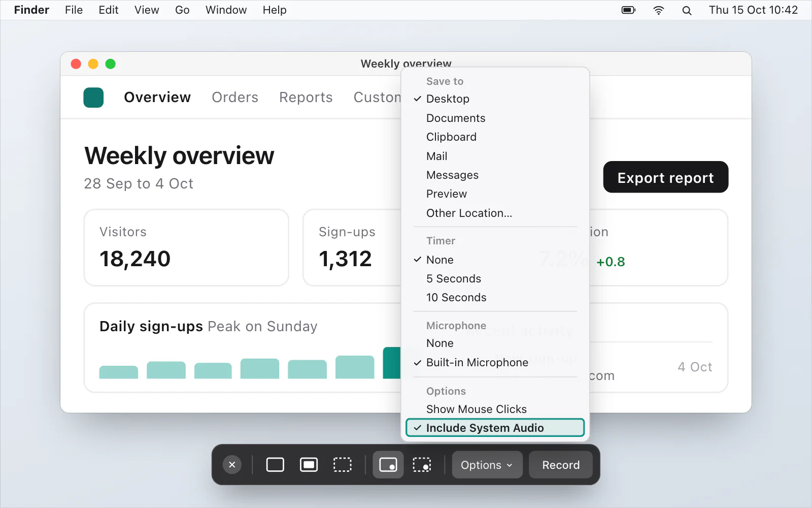Select Built-in Microphone option
This screenshot has height=508, width=812.
[495, 362]
